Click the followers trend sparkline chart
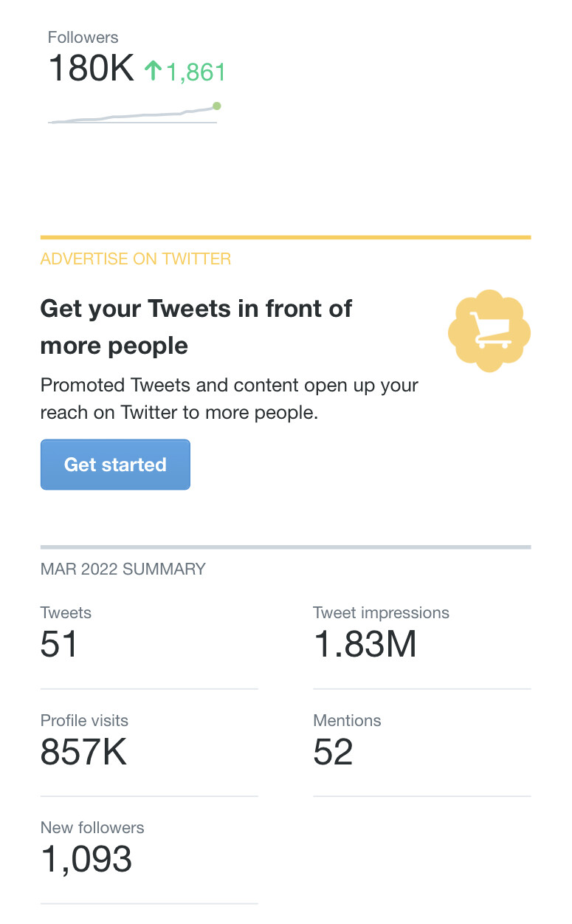572x924 pixels. 134,113
